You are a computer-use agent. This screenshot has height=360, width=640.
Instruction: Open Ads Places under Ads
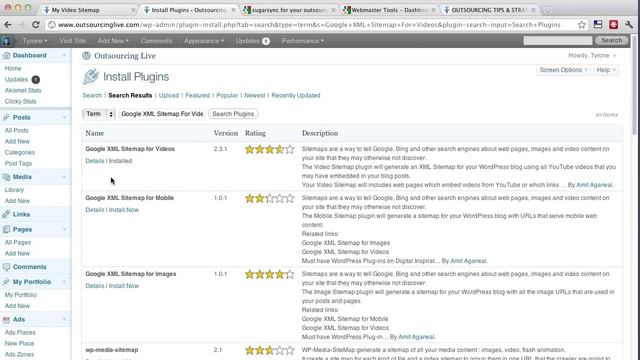[x=20, y=333]
